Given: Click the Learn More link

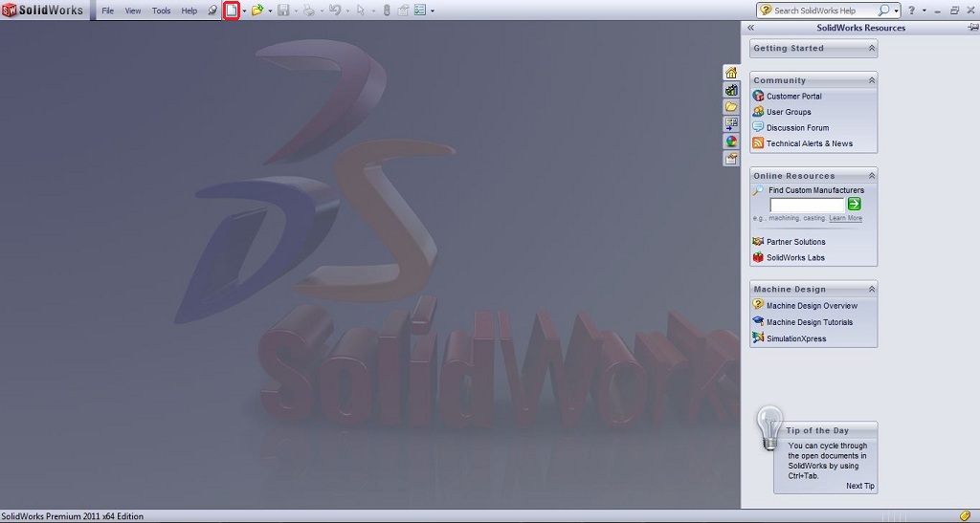Looking at the screenshot, I should pos(846,218).
